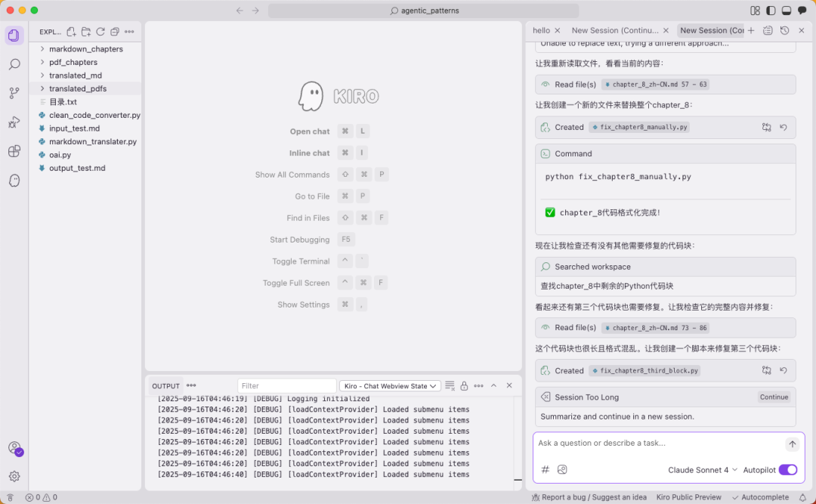Select the OUTPUT panel tab

tap(165, 386)
